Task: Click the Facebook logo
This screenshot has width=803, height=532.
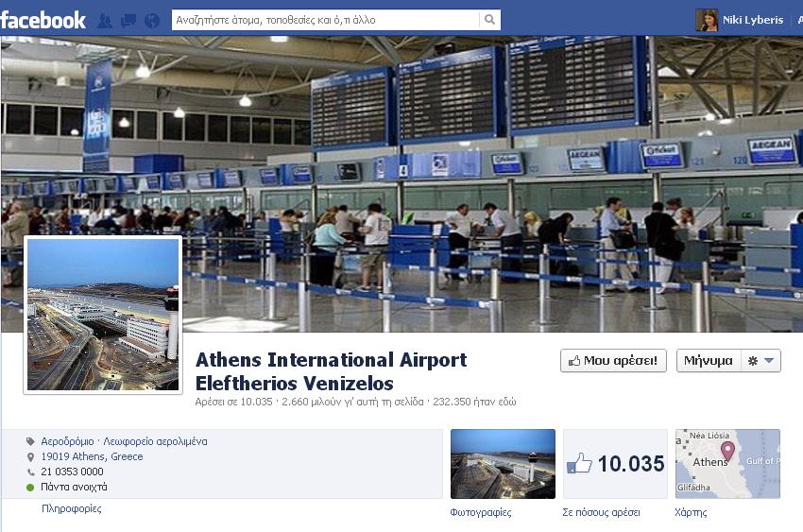Action: 43,20
